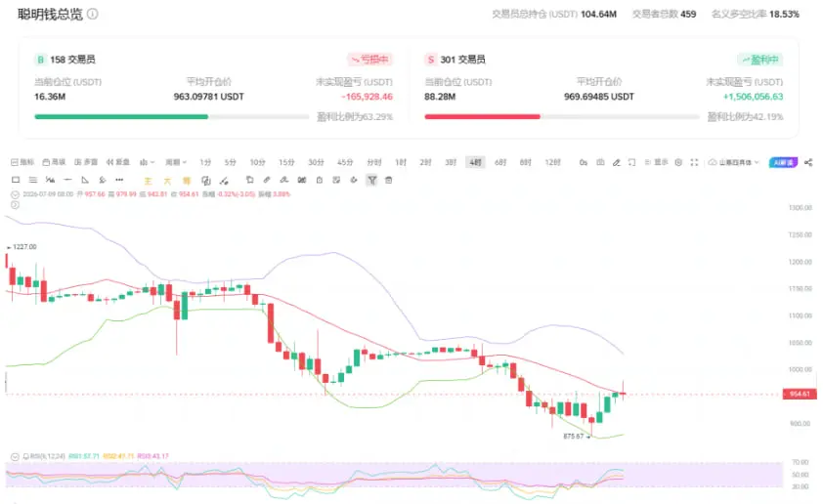
Task: Collapse the RSI indicator chevron
Action: (16, 457)
